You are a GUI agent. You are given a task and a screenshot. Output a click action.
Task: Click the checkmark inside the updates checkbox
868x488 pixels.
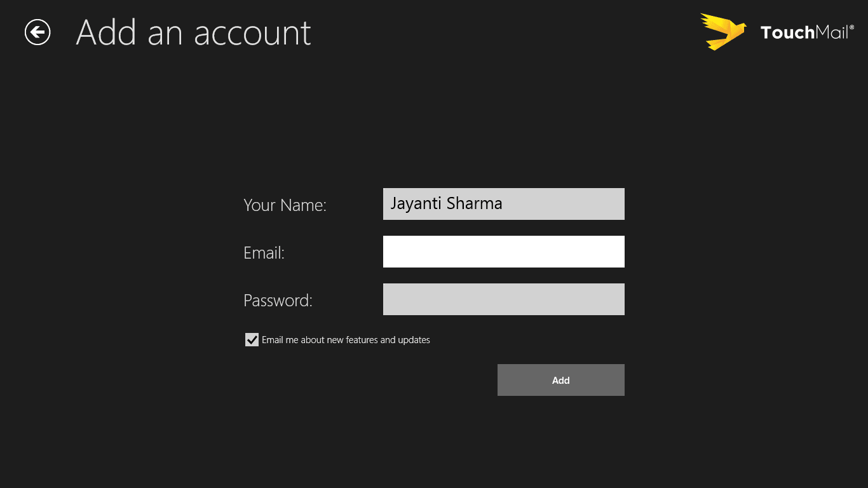point(252,340)
